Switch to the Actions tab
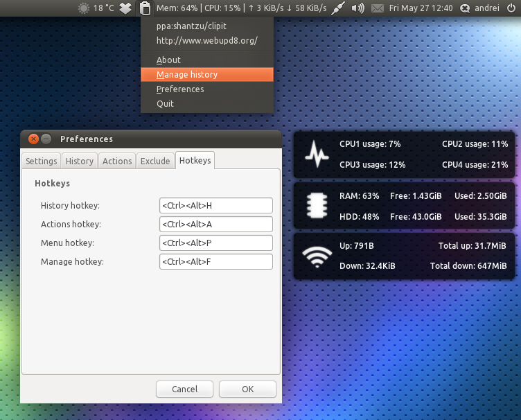 click(x=117, y=161)
